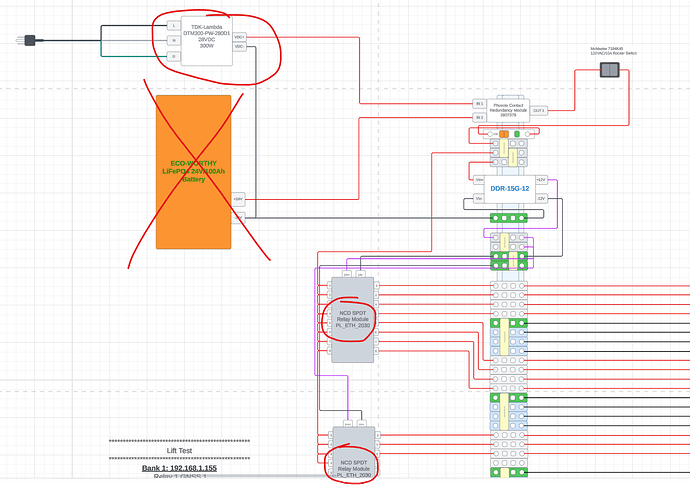Image resolution: width=690 pixels, height=485 pixels.
Task: Click the +12V output terminal of the DDR-15G-12
Action: (541, 180)
